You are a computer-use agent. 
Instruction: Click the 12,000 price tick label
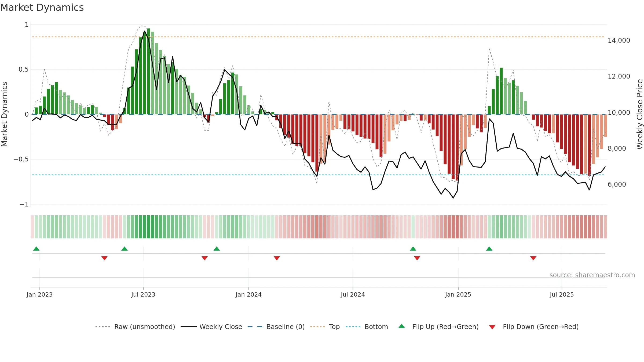pos(619,76)
